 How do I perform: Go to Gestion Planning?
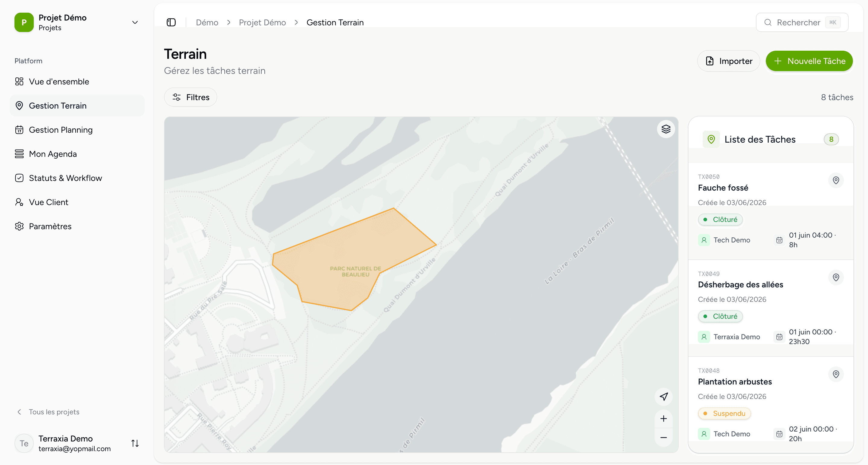coord(77,130)
